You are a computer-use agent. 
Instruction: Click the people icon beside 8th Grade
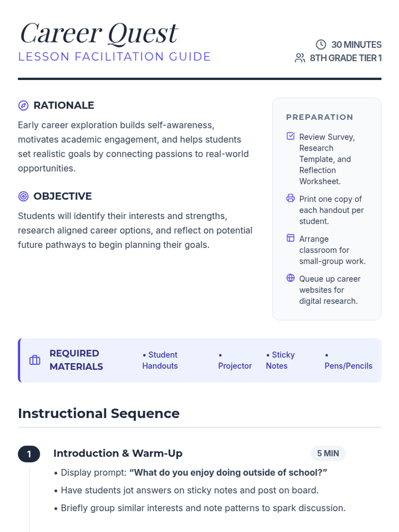pyautogui.click(x=300, y=58)
